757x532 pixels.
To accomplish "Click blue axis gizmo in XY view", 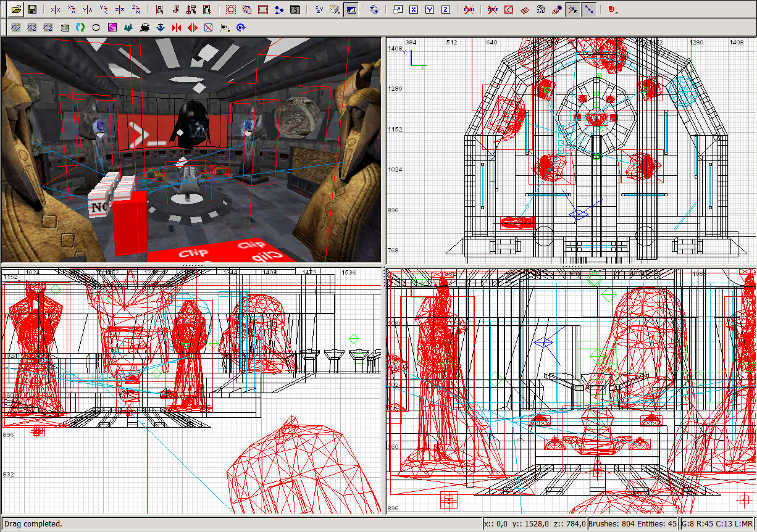I will click(417, 58).
